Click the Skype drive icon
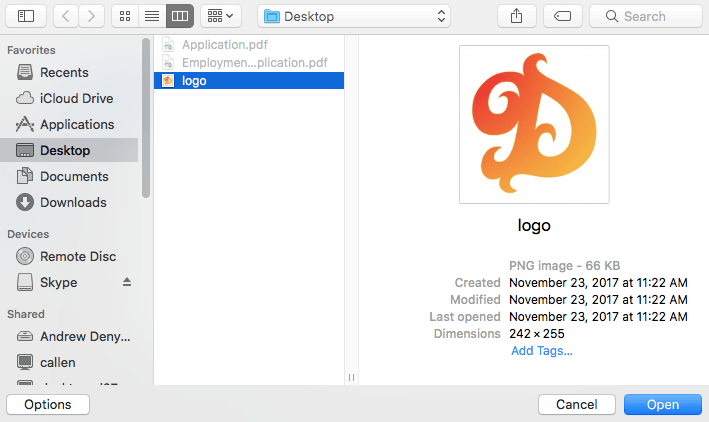This screenshot has width=709, height=422. point(25,282)
